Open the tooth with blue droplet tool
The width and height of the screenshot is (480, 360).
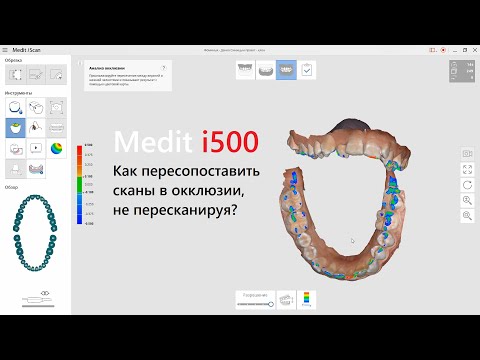click(15, 107)
